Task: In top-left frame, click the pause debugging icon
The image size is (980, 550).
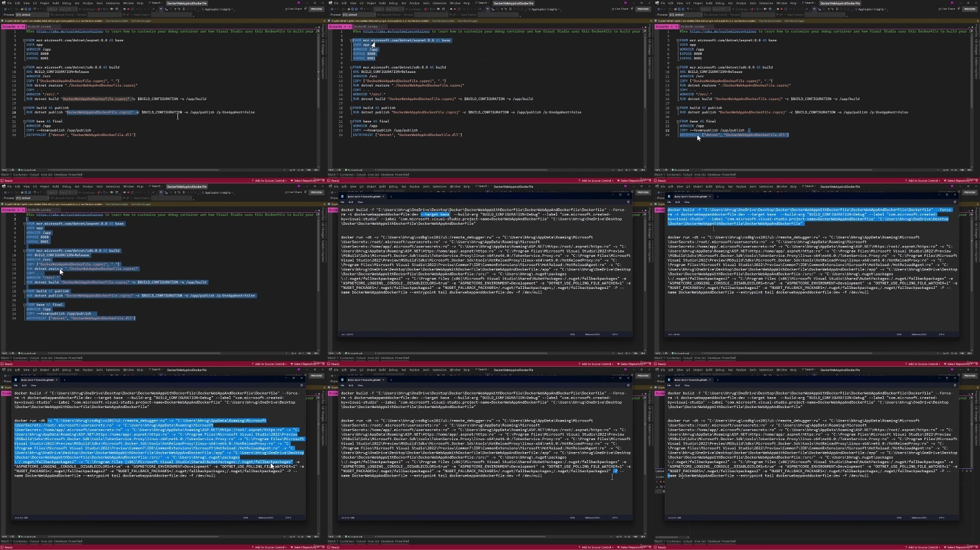Action: (x=124, y=9)
